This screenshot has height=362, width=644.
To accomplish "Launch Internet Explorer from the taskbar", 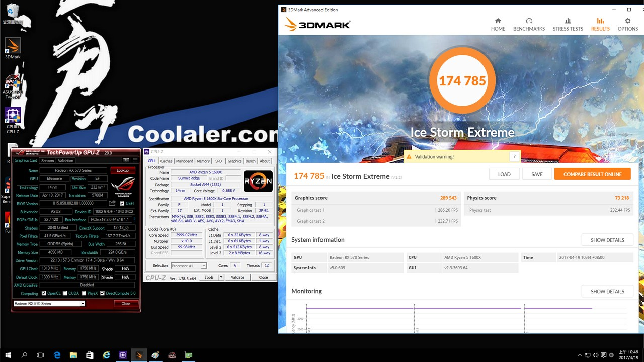I will (106, 355).
